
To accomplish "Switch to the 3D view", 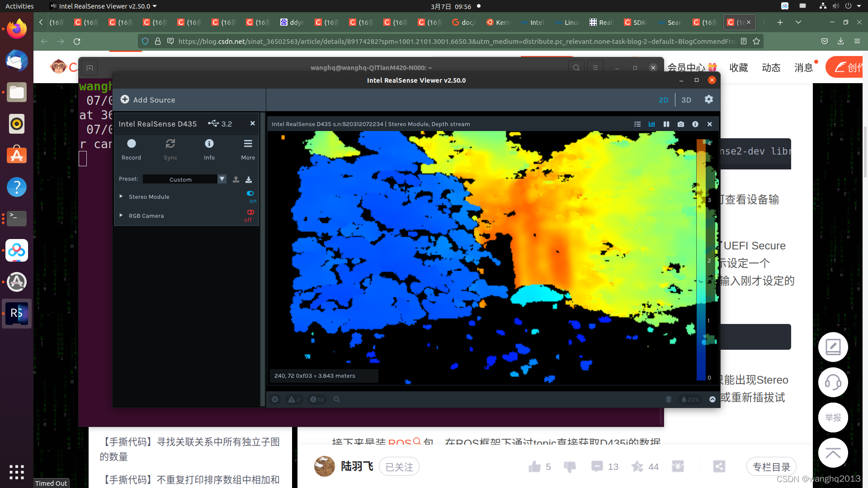I will 686,100.
